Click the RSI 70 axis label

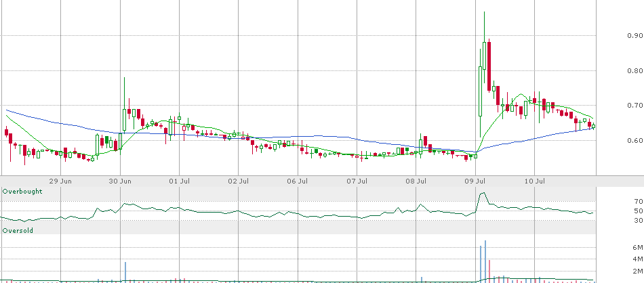(x=639, y=201)
